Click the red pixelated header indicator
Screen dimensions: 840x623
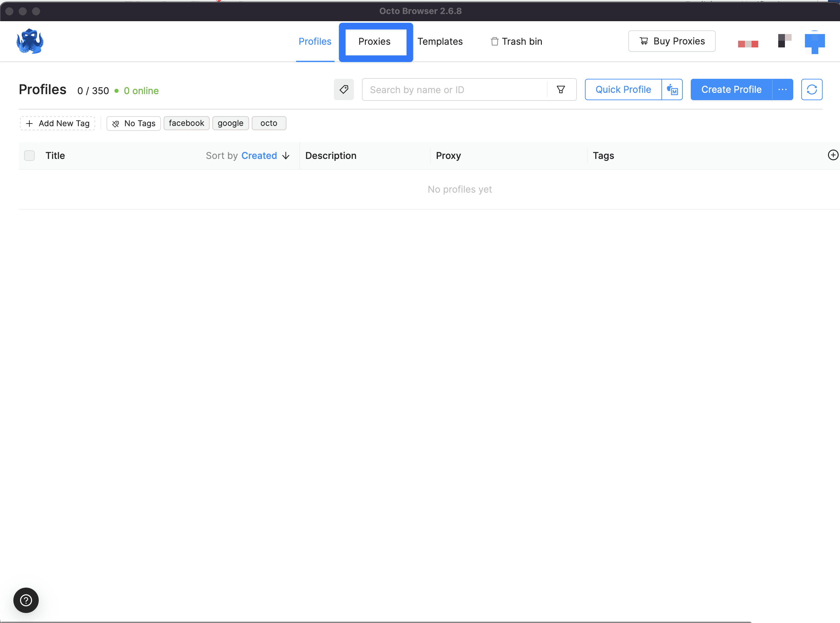pos(748,44)
